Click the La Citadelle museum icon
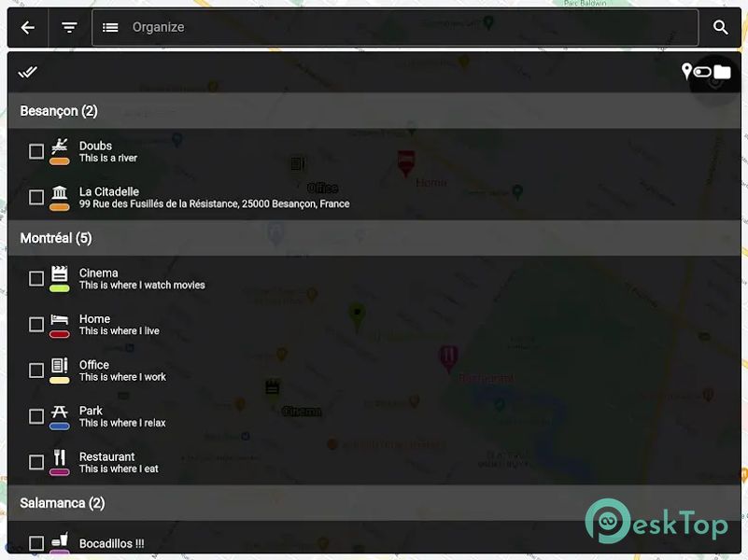The width and height of the screenshot is (748, 560). (60, 193)
